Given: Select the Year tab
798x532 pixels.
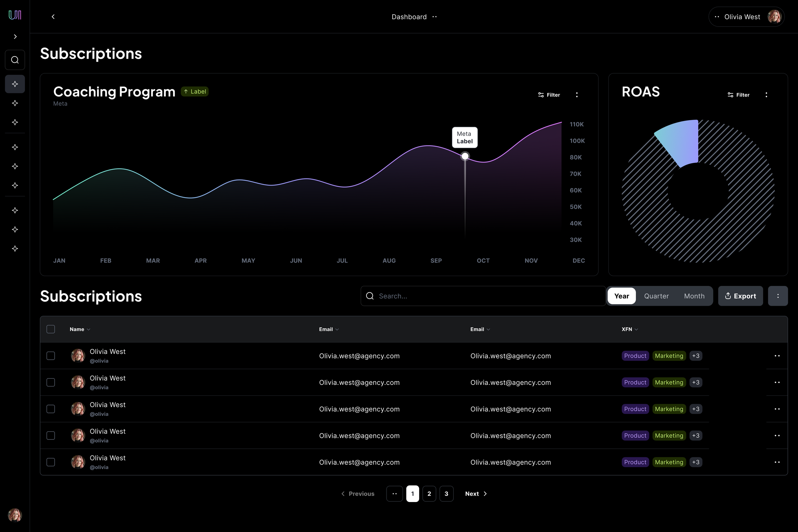Looking at the screenshot, I should point(621,296).
